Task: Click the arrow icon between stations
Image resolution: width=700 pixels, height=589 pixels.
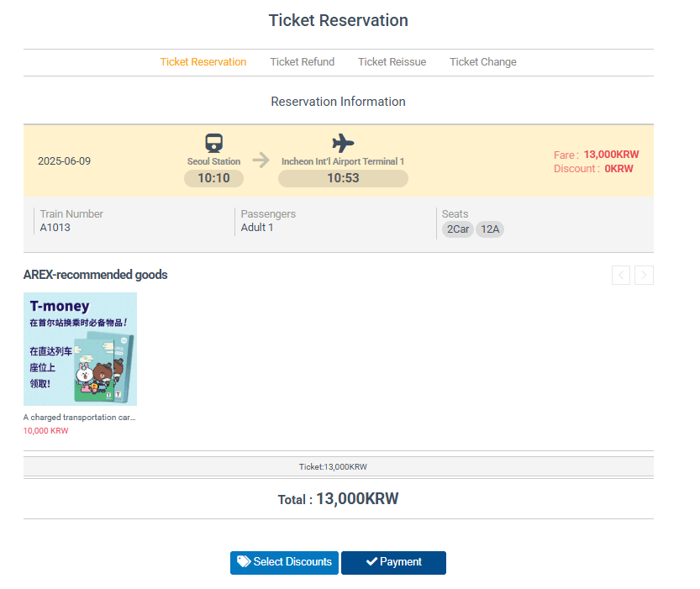Action: pyautogui.click(x=261, y=160)
